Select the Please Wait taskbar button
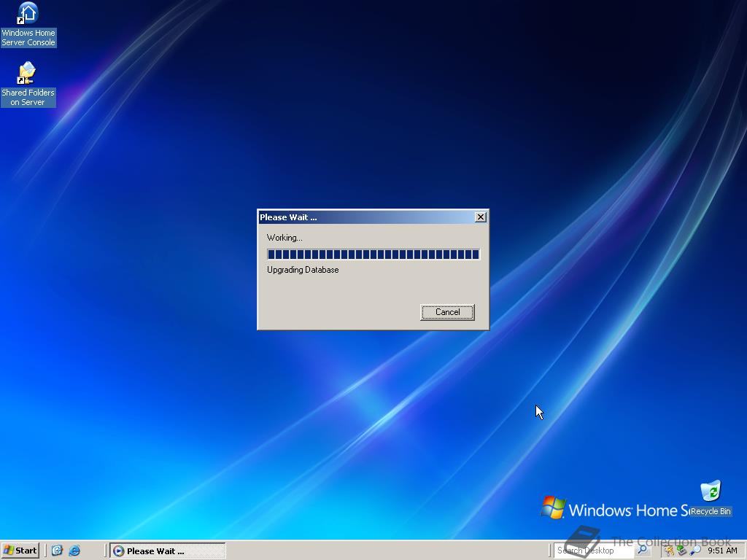 click(x=168, y=551)
